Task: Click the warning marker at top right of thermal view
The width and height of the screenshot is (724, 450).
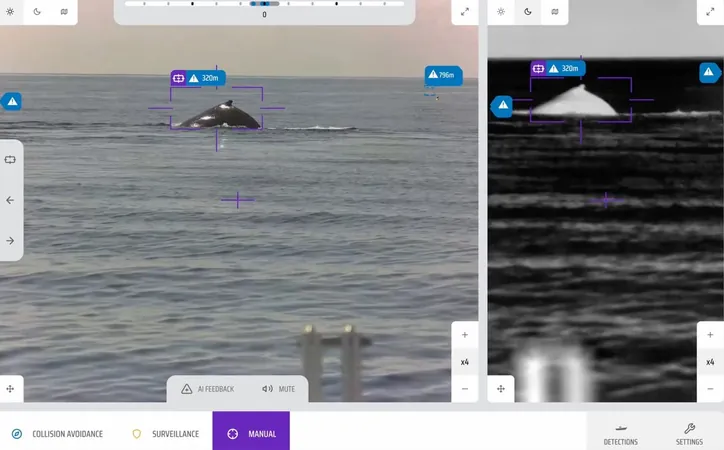Action: (x=710, y=72)
